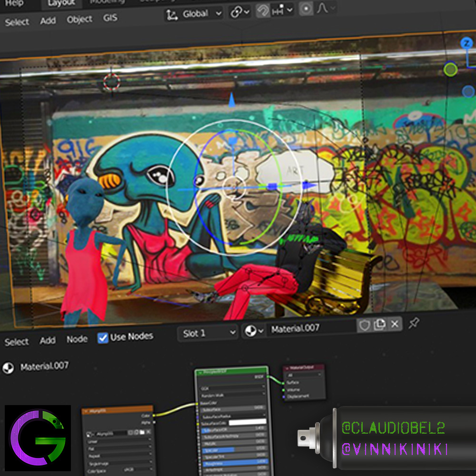Open proportional editing falloff curve menu
Screen dimensions: 476x476
pyautogui.click(x=326, y=8)
